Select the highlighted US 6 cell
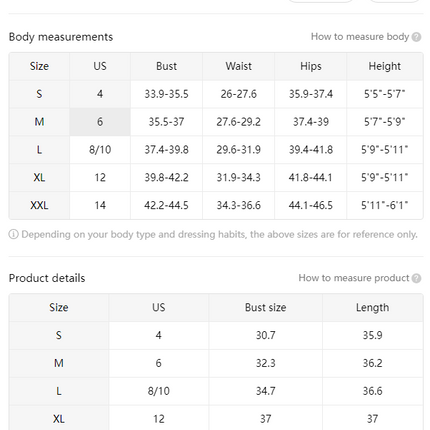This screenshot has width=430, height=430. [x=100, y=122]
